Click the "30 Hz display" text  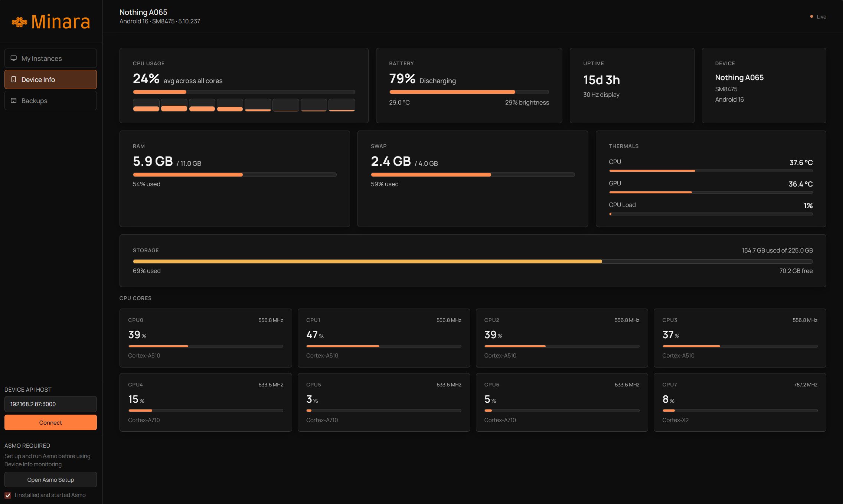coord(601,95)
